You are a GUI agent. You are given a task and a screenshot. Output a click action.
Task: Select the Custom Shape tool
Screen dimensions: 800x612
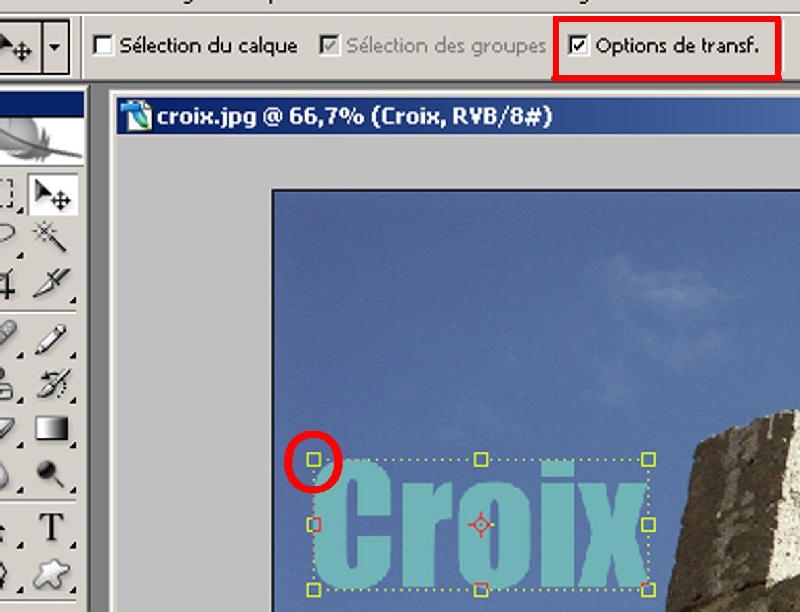[51, 575]
